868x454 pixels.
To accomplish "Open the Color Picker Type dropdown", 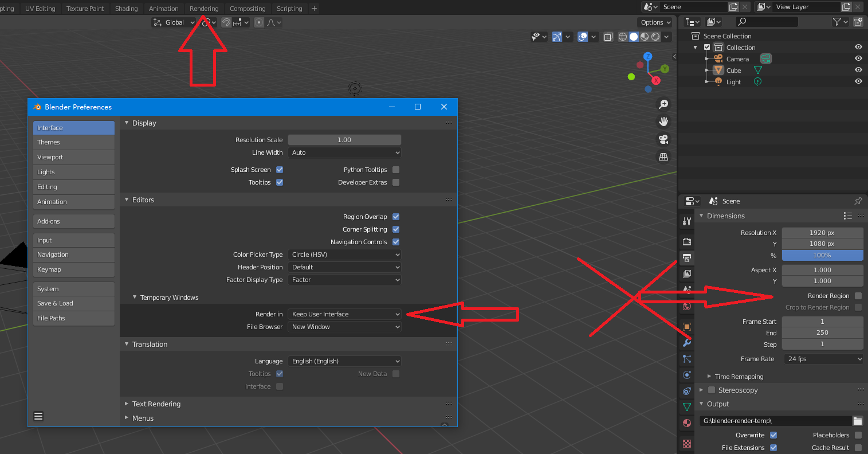I will [344, 255].
